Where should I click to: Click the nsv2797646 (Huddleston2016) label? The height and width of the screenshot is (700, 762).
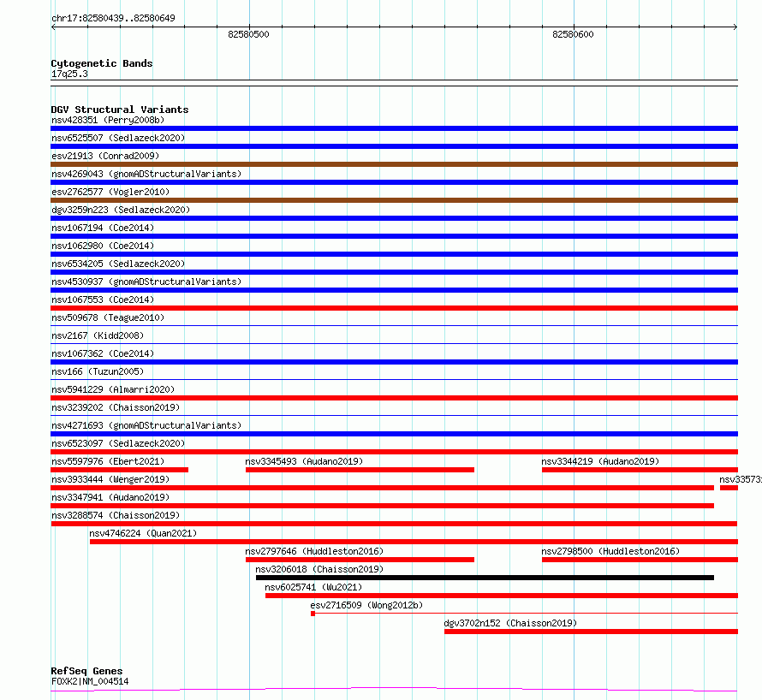(x=314, y=551)
